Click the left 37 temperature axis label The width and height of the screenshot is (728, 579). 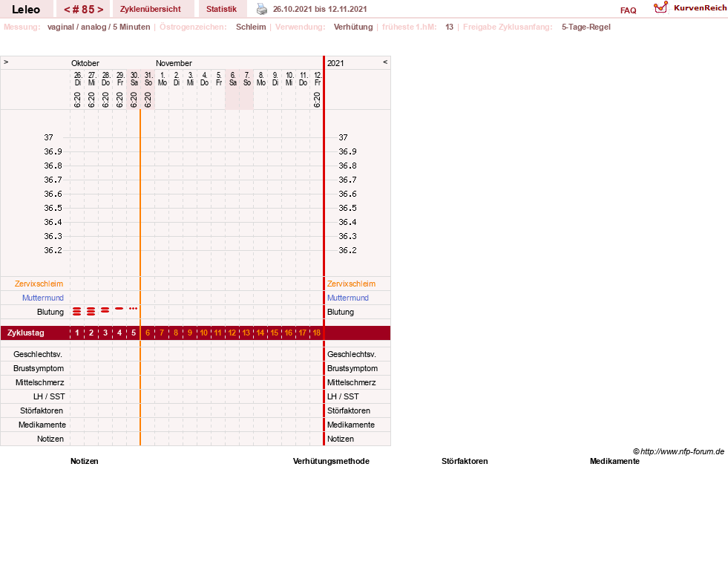[x=49, y=137]
